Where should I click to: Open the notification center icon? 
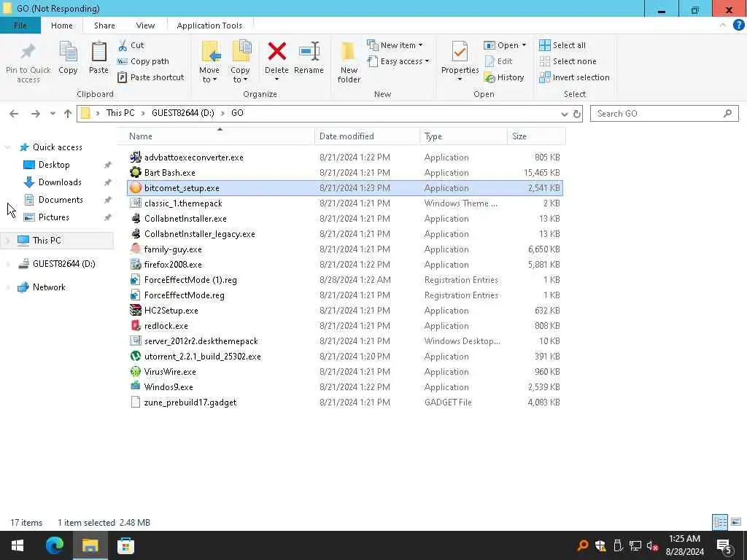[x=724, y=545]
